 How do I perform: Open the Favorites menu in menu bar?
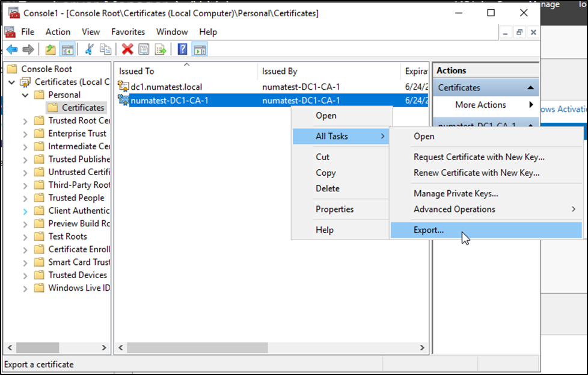coord(128,32)
